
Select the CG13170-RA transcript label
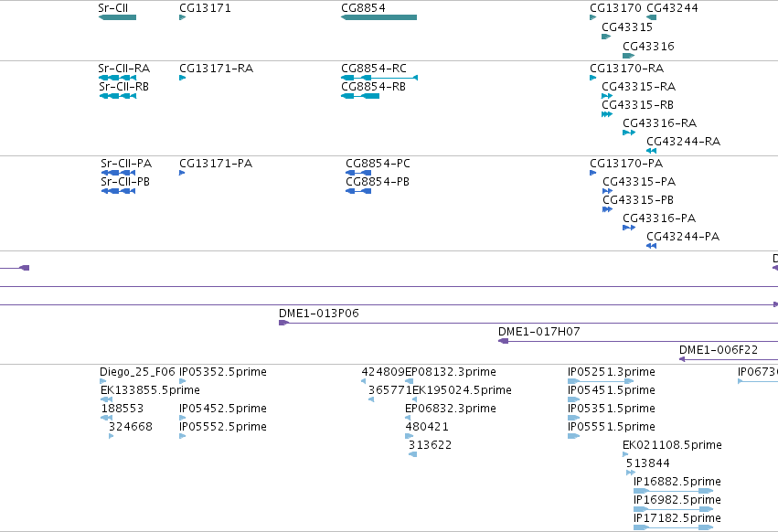[x=626, y=68]
